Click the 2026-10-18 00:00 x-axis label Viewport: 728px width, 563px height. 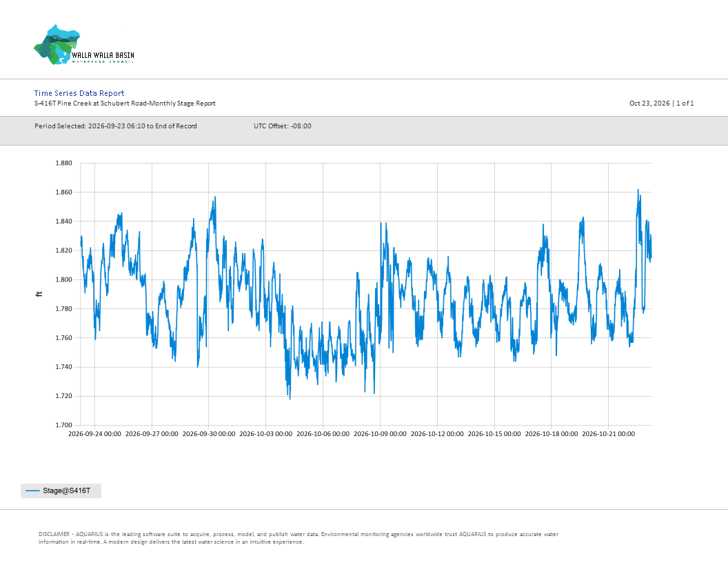(x=552, y=434)
